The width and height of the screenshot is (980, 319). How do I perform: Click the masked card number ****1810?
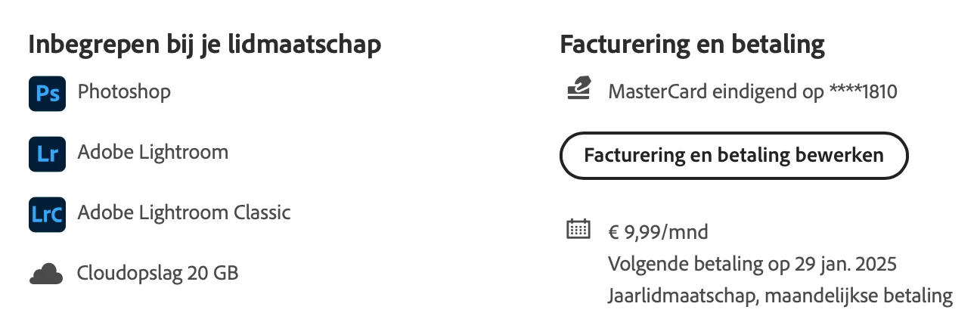863,93
